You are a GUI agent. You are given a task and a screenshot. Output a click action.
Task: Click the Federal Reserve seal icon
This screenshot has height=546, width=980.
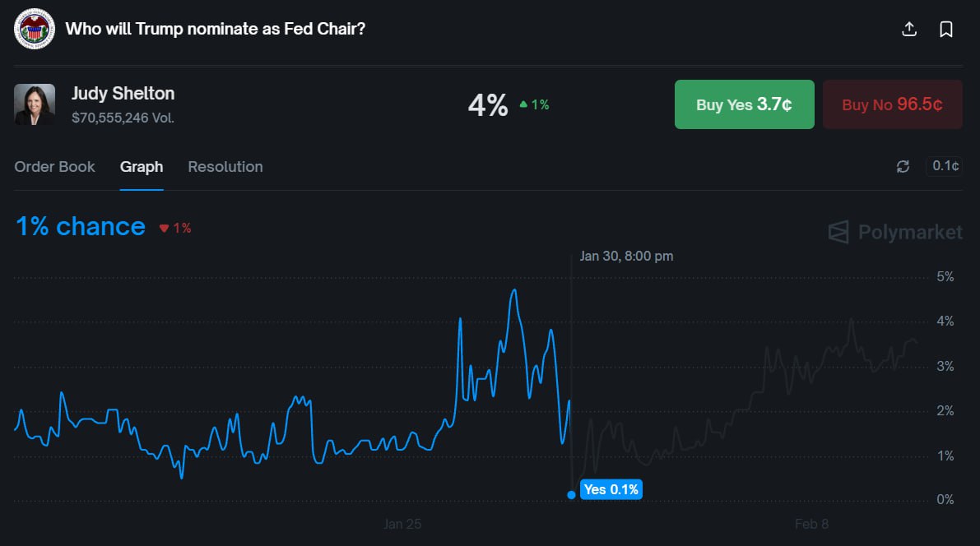(x=35, y=29)
